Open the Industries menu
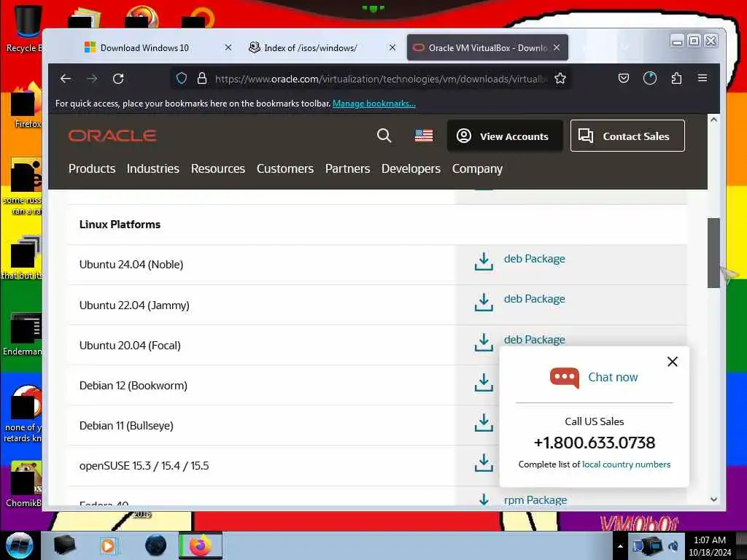 [x=153, y=168]
